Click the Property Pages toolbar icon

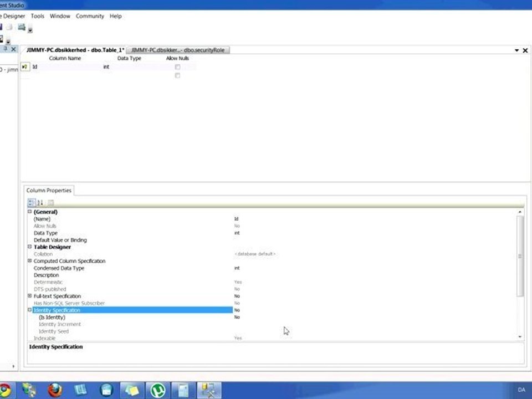50,203
